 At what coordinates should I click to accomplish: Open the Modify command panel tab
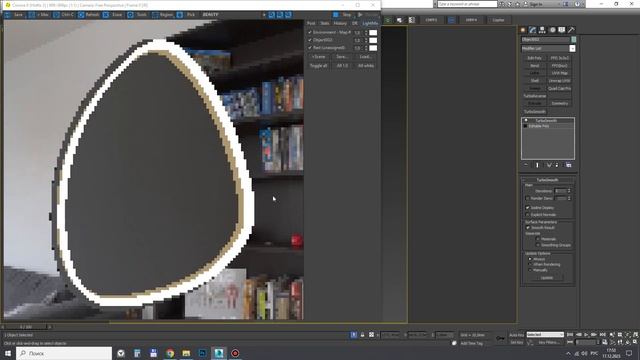pos(533,30)
